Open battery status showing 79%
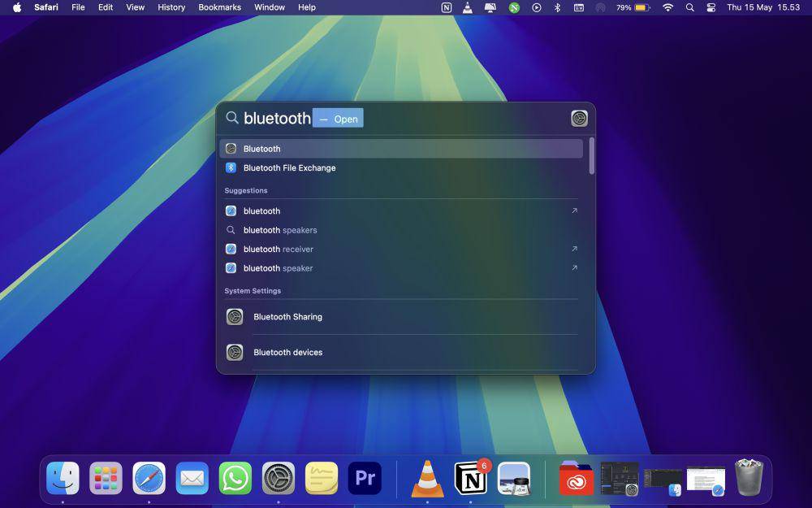Image resolution: width=812 pixels, height=508 pixels. click(x=633, y=8)
